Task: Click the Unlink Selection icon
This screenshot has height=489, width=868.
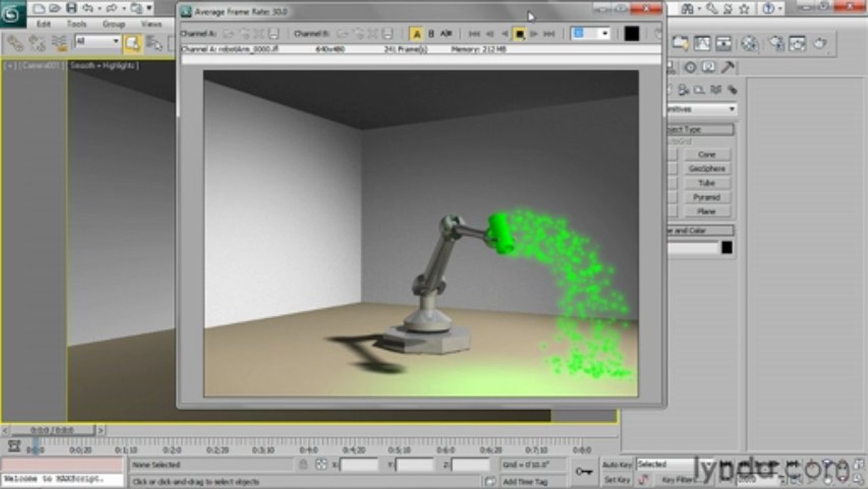Action: [x=37, y=43]
